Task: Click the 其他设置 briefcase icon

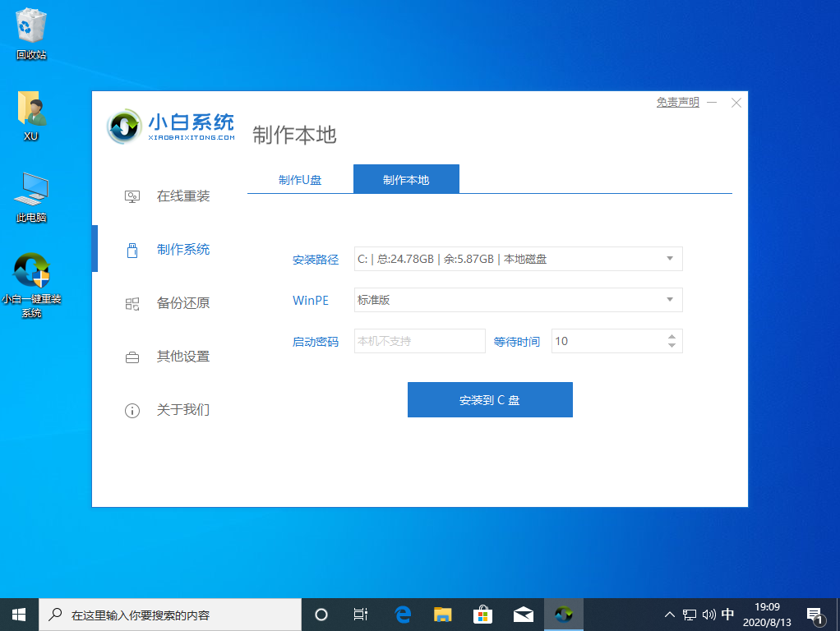Action: 132,357
